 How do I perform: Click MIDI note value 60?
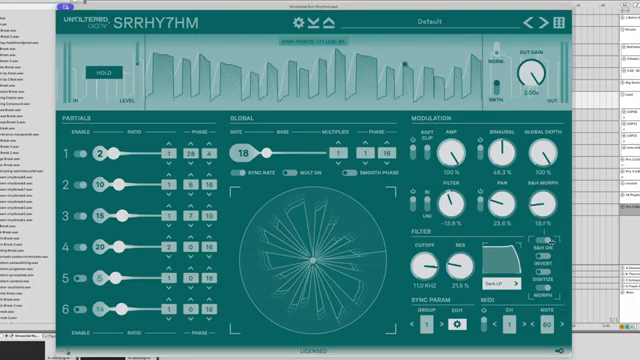tap(547, 324)
